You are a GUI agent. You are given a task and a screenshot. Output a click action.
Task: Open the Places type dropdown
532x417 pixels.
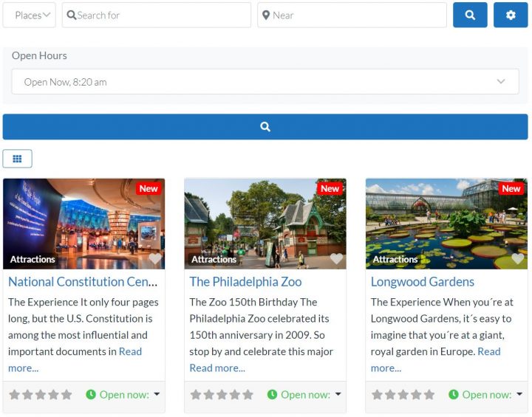pos(30,15)
